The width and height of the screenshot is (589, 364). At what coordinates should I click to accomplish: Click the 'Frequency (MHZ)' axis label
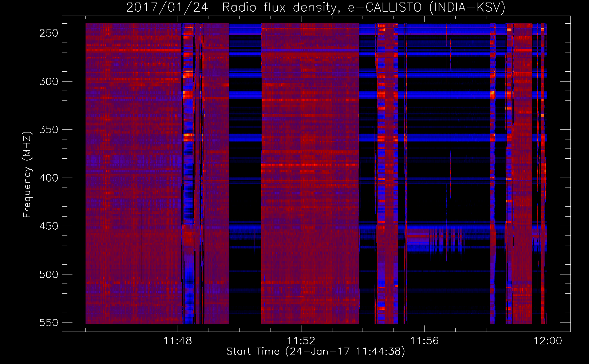(27, 174)
